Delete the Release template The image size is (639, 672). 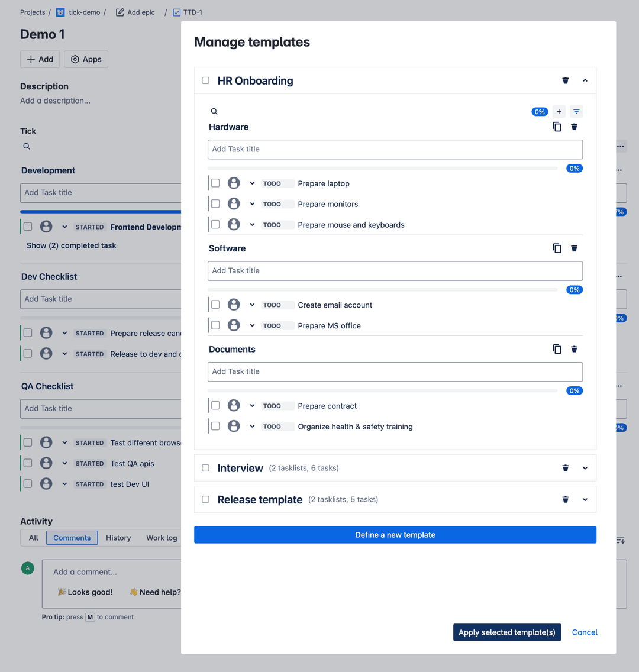coord(565,499)
